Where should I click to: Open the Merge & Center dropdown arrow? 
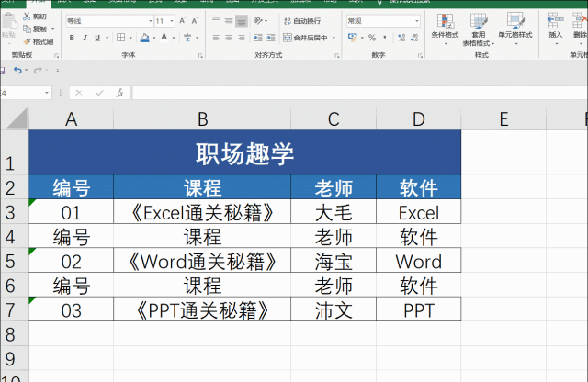pyautogui.click(x=334, y=38)
